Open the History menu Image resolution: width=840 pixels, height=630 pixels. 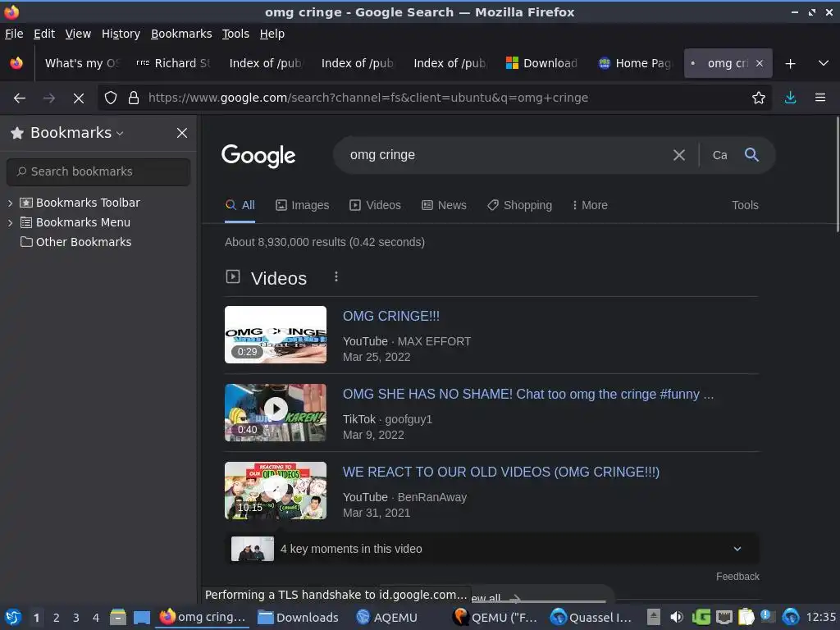[x=121, y=34]
